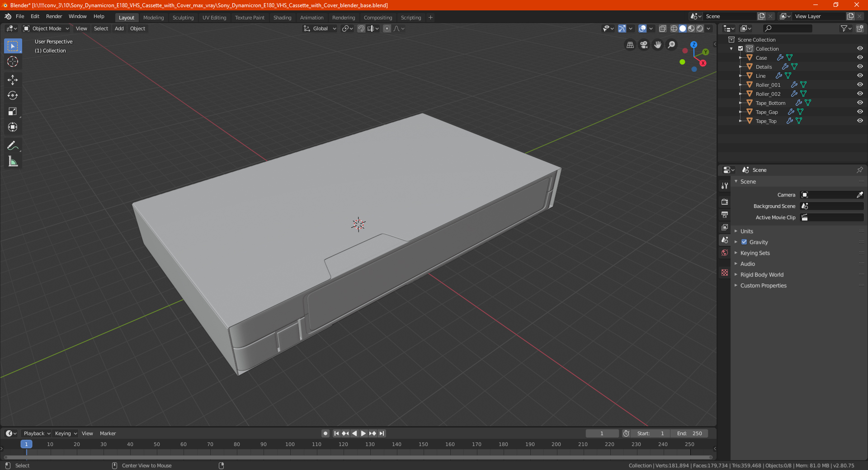The width and height of the screenshot is (868, 470).
Task: Click the Marker menu in timeline
Action: (108, 433)
